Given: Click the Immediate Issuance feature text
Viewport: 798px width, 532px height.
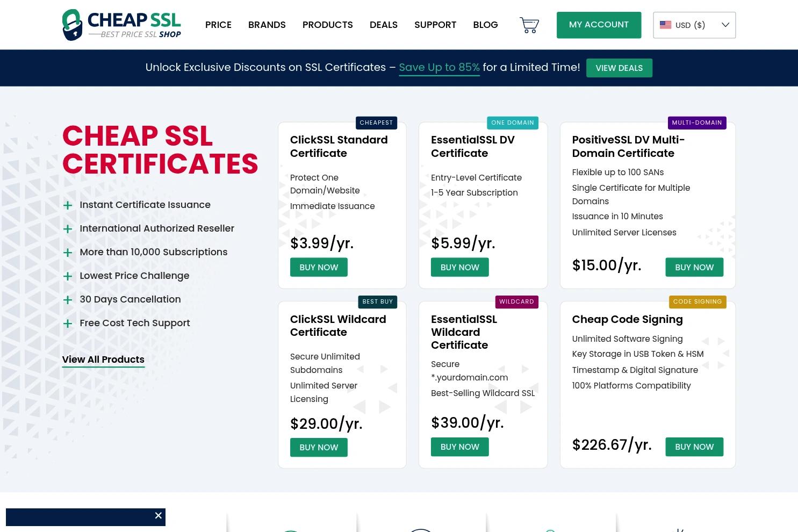Looking at the screenshot, I should (333, 206).
